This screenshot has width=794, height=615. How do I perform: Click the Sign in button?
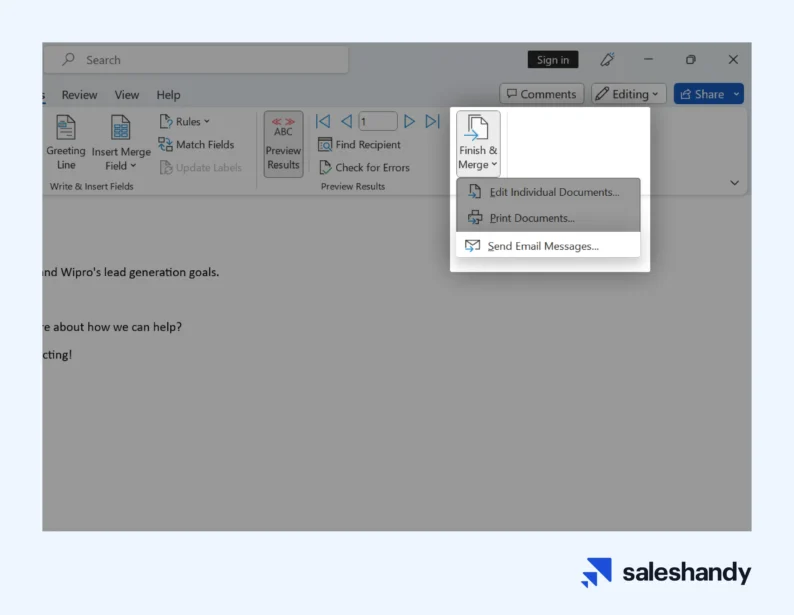[553, 60]
